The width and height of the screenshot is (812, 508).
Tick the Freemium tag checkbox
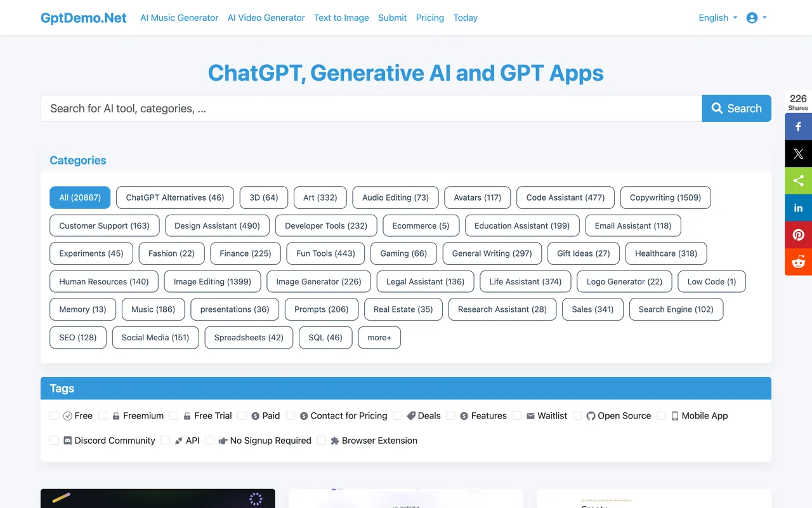point(103,415)
